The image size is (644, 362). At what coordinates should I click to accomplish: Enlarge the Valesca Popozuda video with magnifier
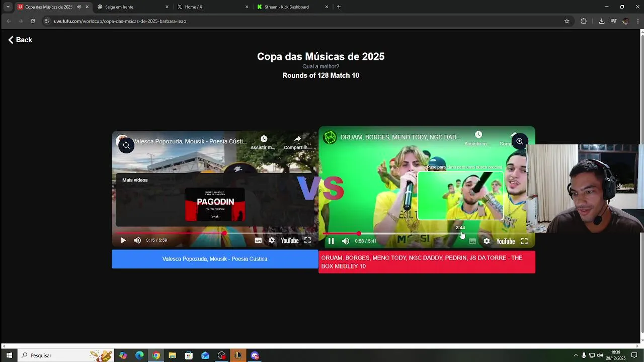pyautogui.click(x=126, y=145)
